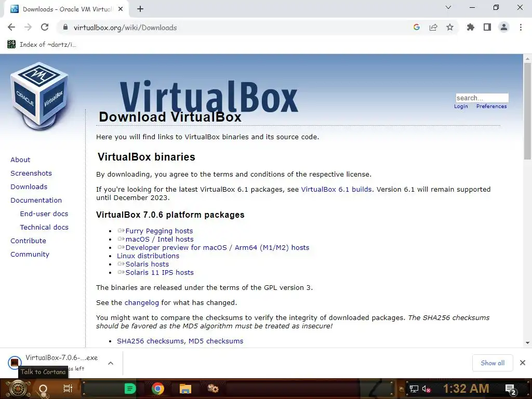Viewport: 532px width, 399px height.
Task: Open the Screenshots sidebar link
Action: pyautogui.click(x=31, y=173)
